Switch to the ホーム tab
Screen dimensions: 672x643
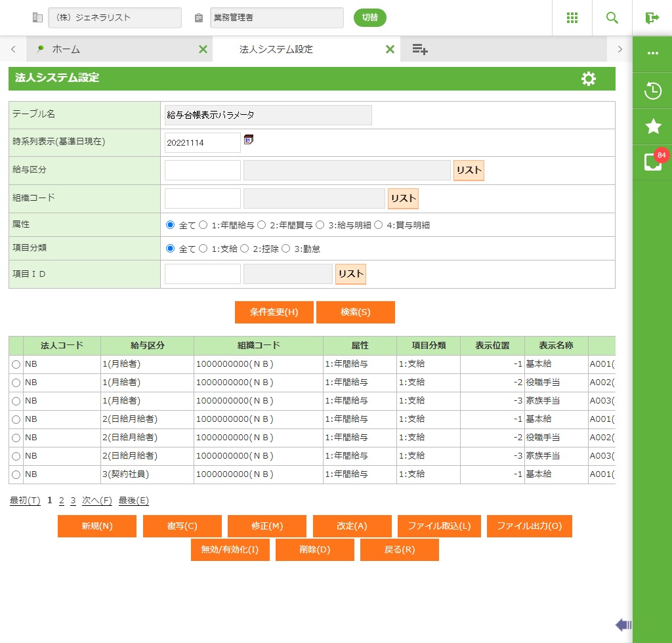(x=66, y=49)
